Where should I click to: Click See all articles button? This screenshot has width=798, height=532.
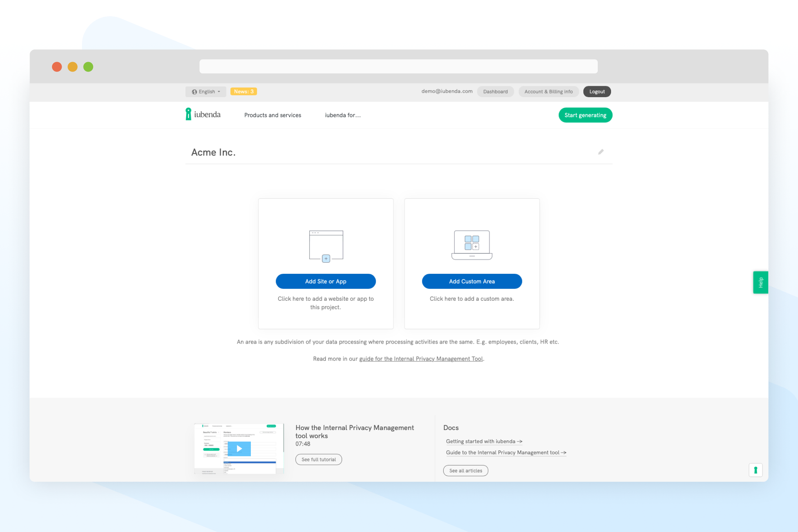coord(465,470)
